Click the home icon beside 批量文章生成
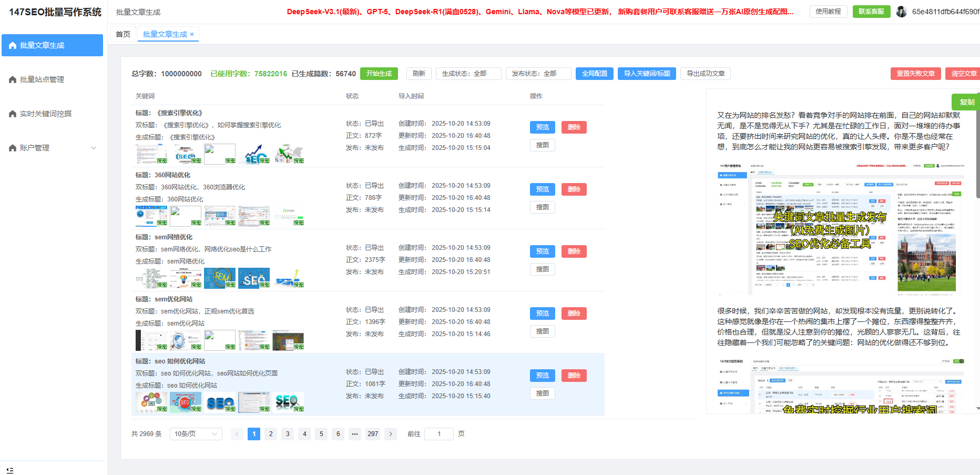 [x=13, y=46]
